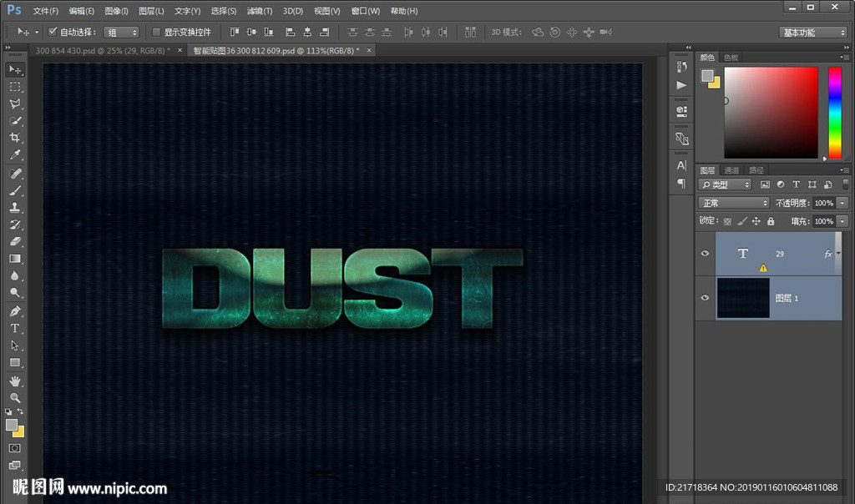
Task: Select the Crop tool
Action: pos(15,138)
